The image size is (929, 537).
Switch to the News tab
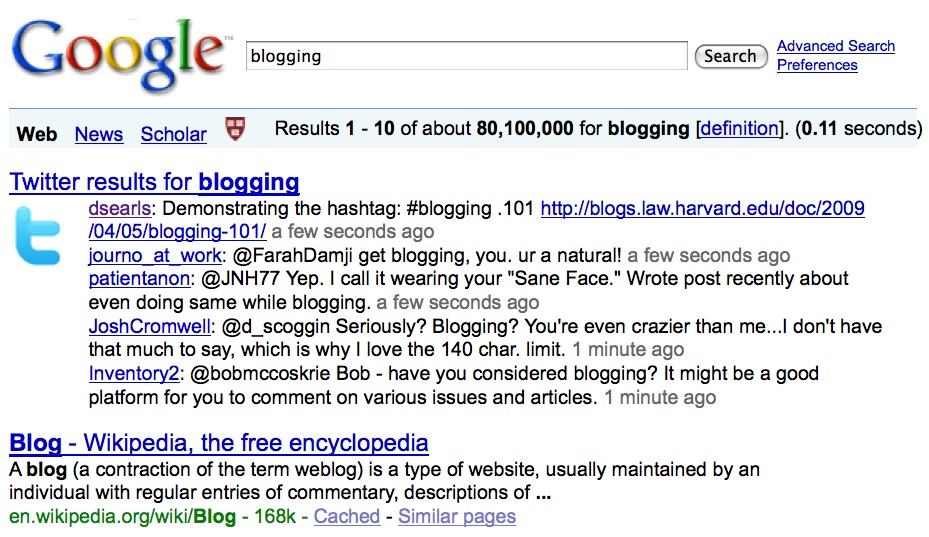click(x=99, y=134)
